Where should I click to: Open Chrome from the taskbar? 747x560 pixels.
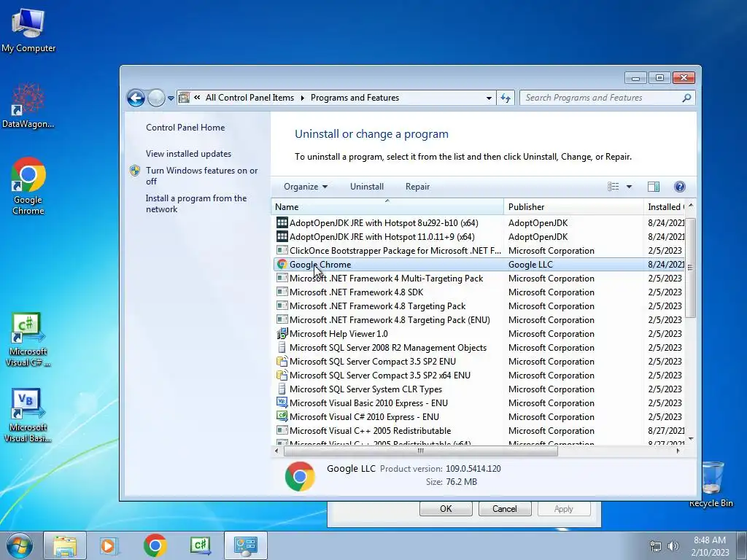(x=155, y=545)
